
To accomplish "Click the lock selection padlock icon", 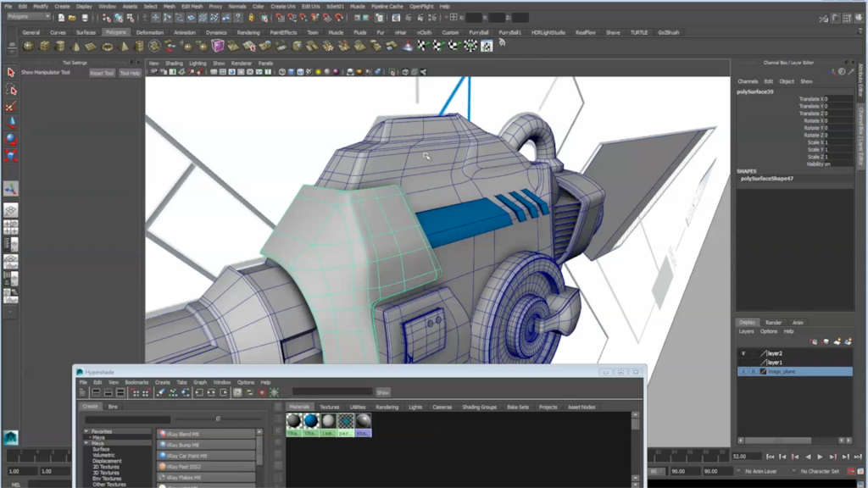I will pos(251,18).
